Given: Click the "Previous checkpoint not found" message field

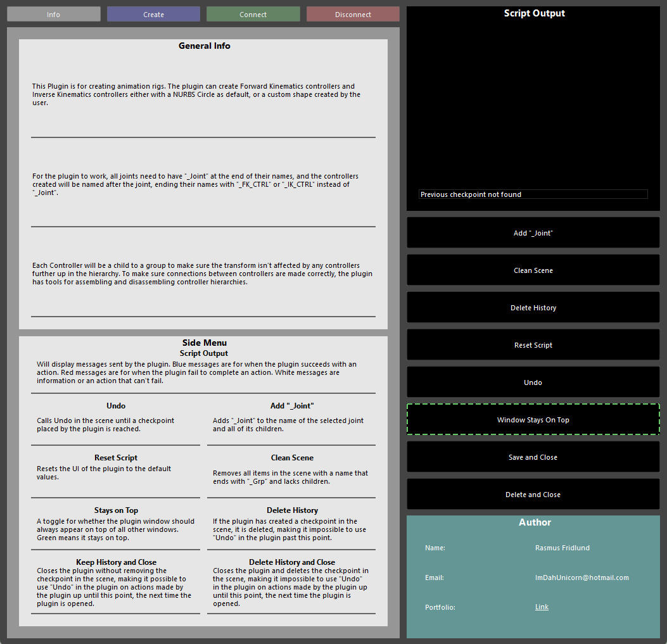Looking at the screenshot, I should click(x=533, y=194).
